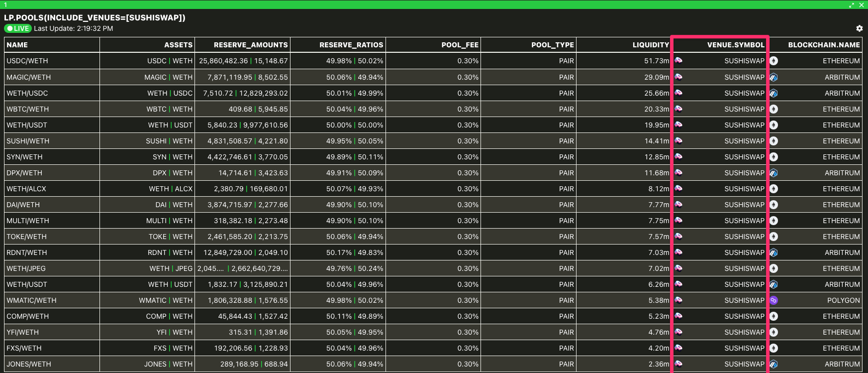Viewport: 868px width, 373px height.
Task: Click the SushiSwap logo in SYN/WETH row
Action: point(678,157)
